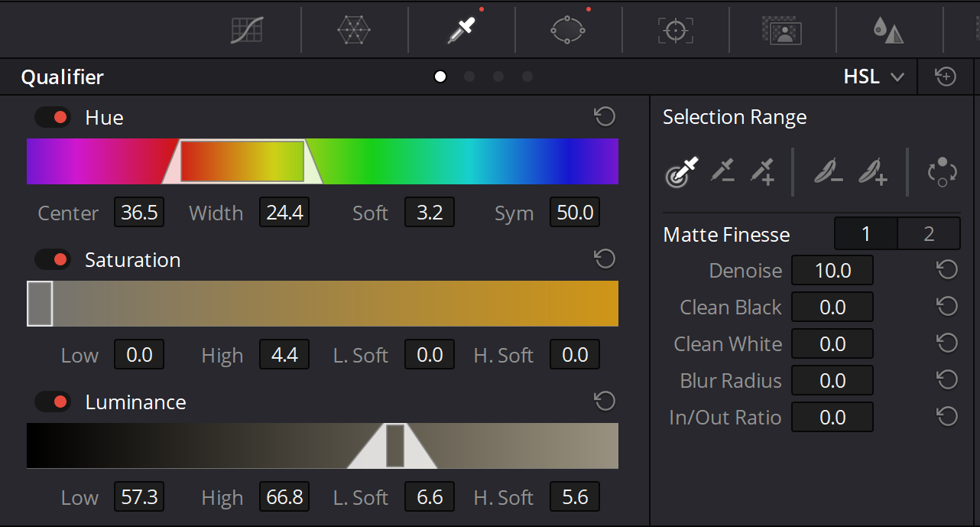Open the HSL qualifier mode dropdown
Screen dimensions: 980x527
pos(874,77)
